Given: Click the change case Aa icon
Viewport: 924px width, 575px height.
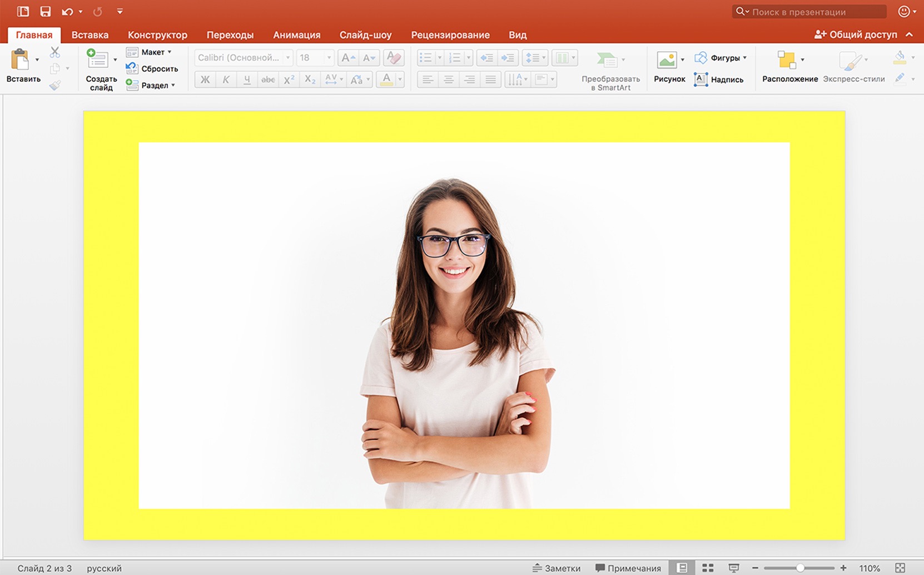Looking at the screenshot, I should (357, 80).
